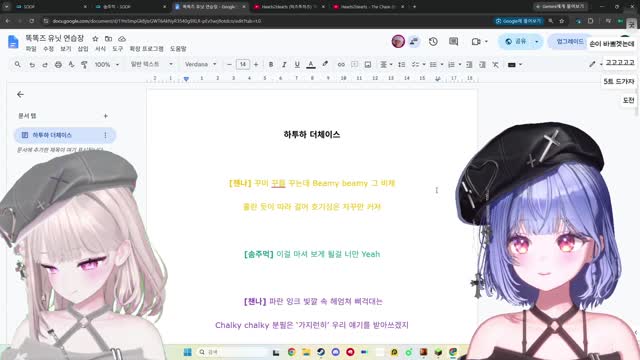Screen dimensions: 640x360
Task: Open the zoom level dropdown at 100%
Action: click(x=107, y=64)
